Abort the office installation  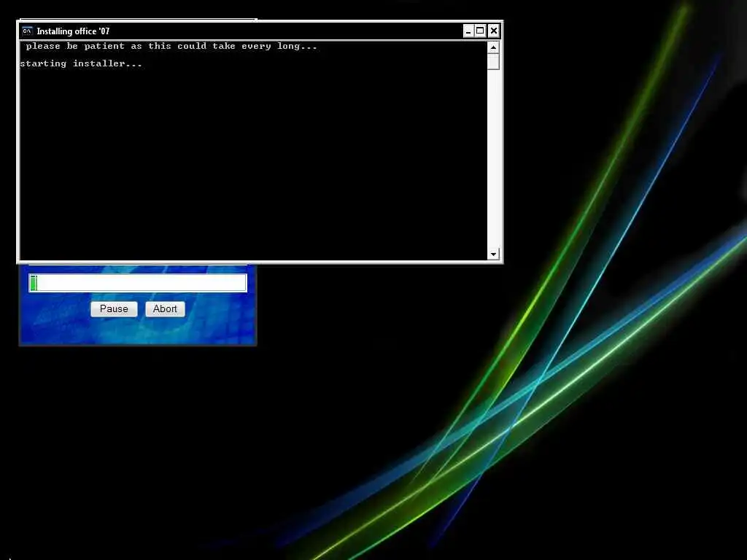click(x=165, y=309)
